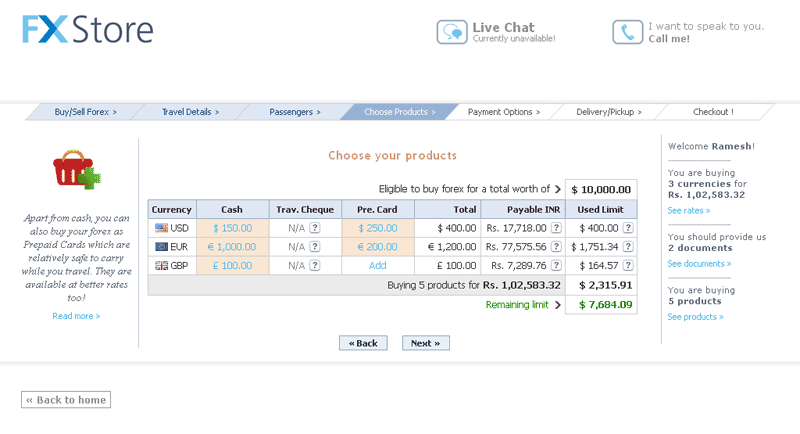Switch to the Payment Options step
Screen dimensions: 800x434
pyautogui.click(x=504, y=112)
